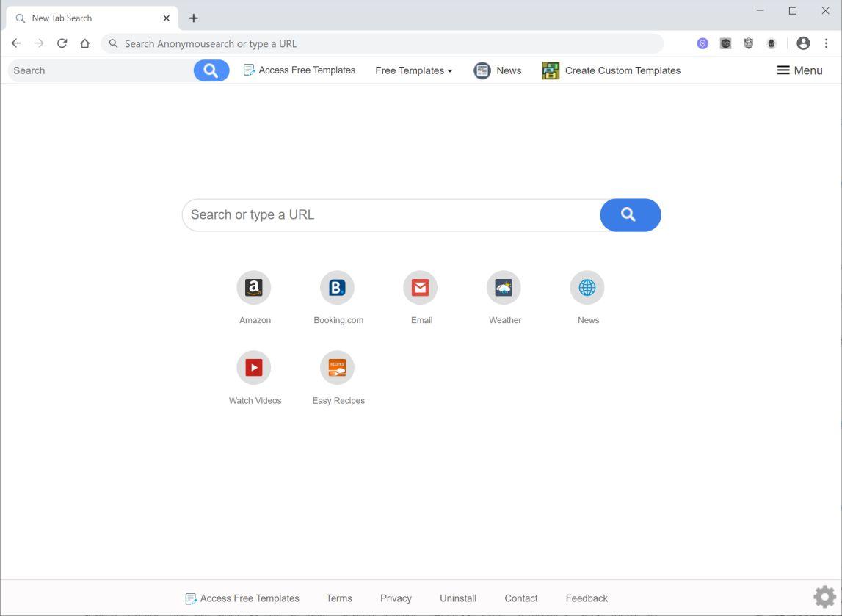Select the New Tab Search tab
The image size is (842, 616).
pyautogui.click(x=92, y=18)
